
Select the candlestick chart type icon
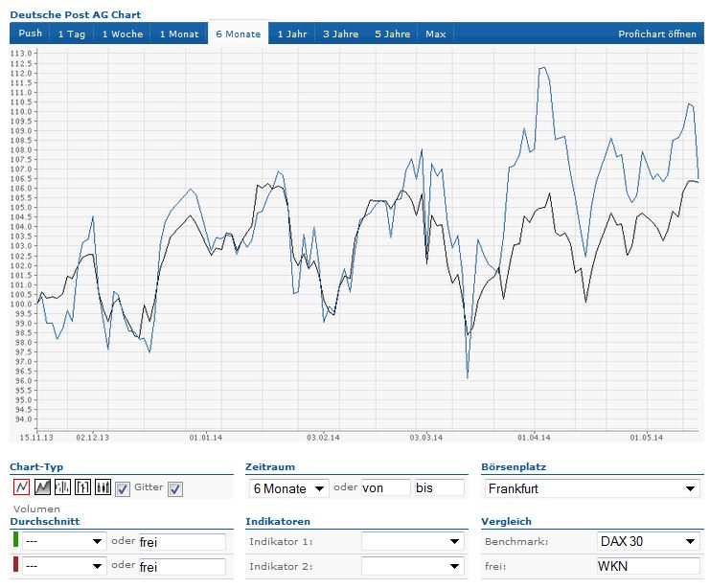tap(103, 487)
